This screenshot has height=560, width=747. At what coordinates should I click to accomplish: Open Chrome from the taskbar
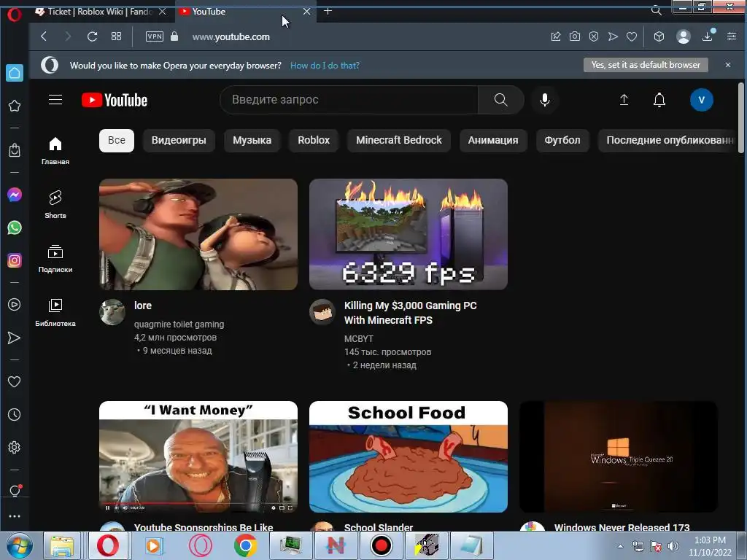point(245,545)
